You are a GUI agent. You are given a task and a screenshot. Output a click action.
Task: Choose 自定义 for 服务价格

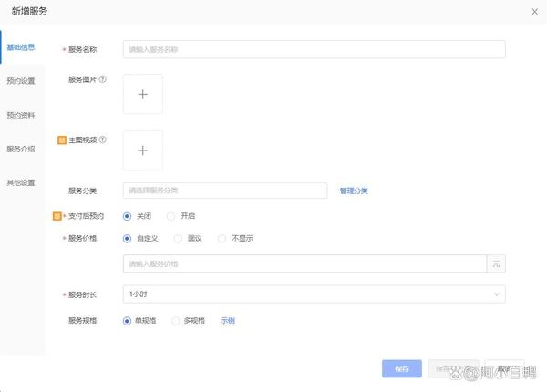(x=127, y=239)
